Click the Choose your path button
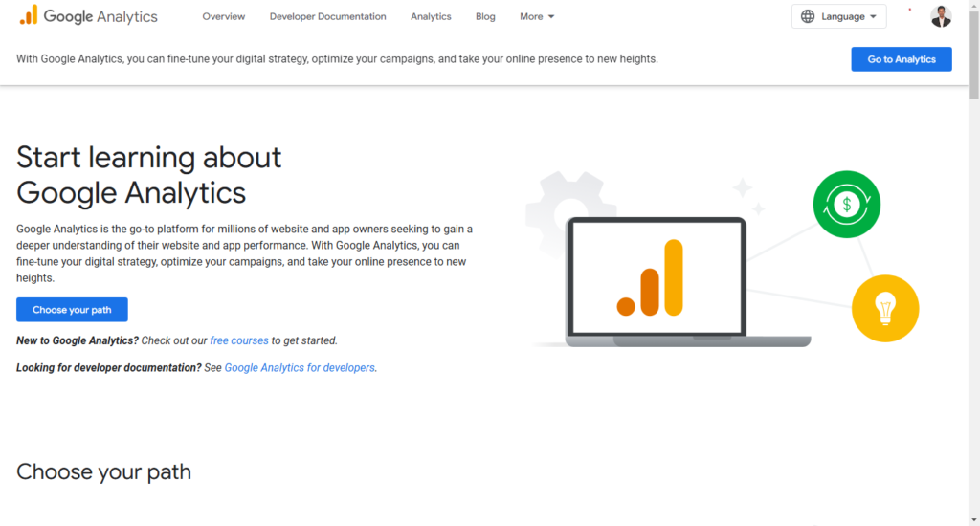The width and height of the screenshot is (980, 526). pyautogui.click(x=72, y=310)
